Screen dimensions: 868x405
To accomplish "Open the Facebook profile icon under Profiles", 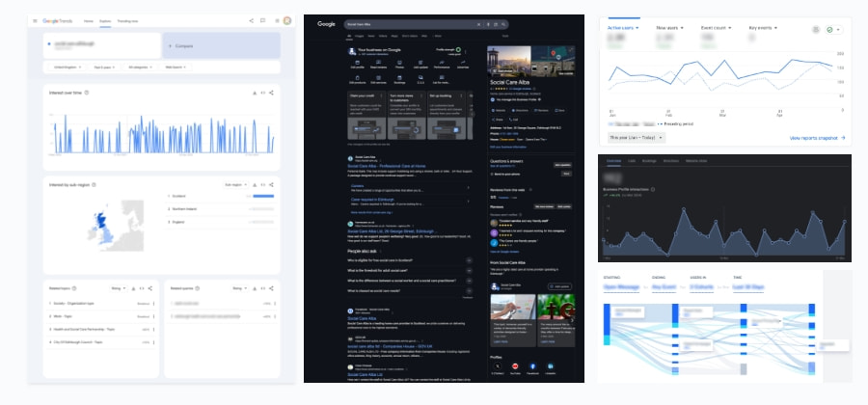I will 532,368.
